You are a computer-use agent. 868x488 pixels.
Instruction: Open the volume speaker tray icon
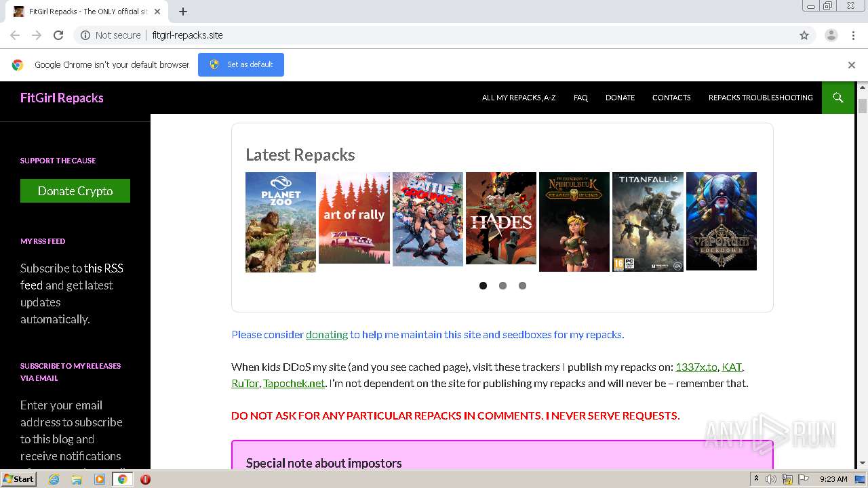[x=771, y=479]
